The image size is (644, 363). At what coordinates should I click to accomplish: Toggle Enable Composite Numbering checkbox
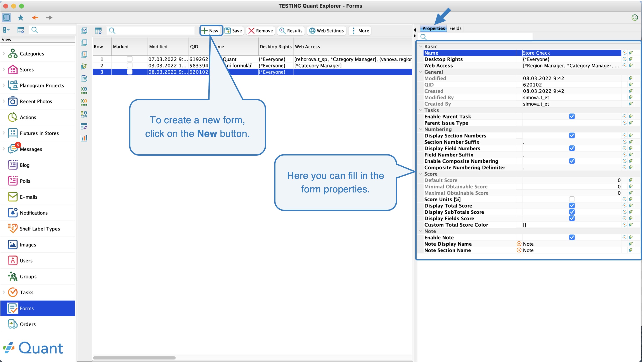(572, 161)
